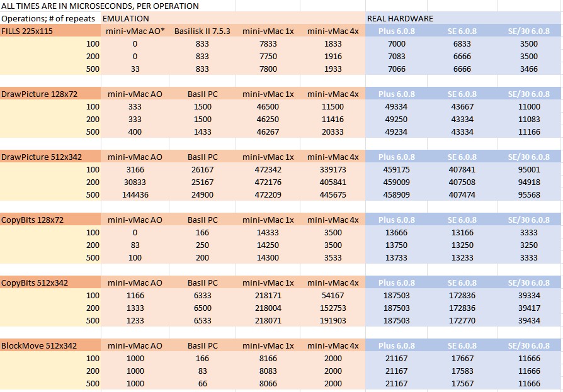Viewport: 563px width, 392px height.
Task: Click the 'Basilisk II 7.5.3' column header
Action: [203, 31]
